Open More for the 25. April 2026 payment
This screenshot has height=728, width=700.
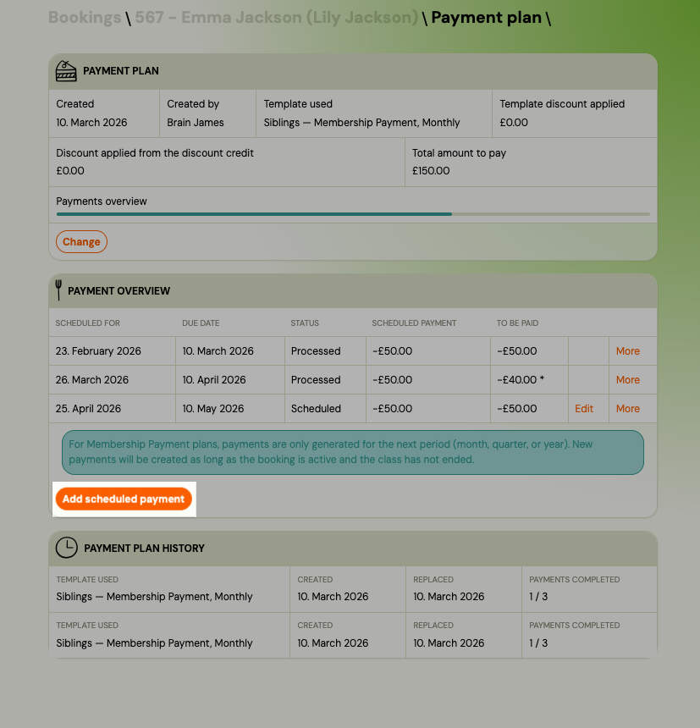coord(626,408)
